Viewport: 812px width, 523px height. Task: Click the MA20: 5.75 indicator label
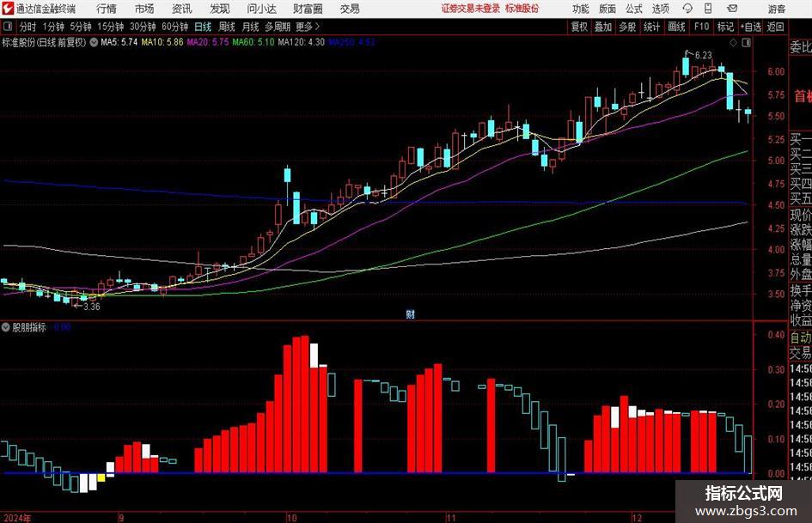click(208, 42)
